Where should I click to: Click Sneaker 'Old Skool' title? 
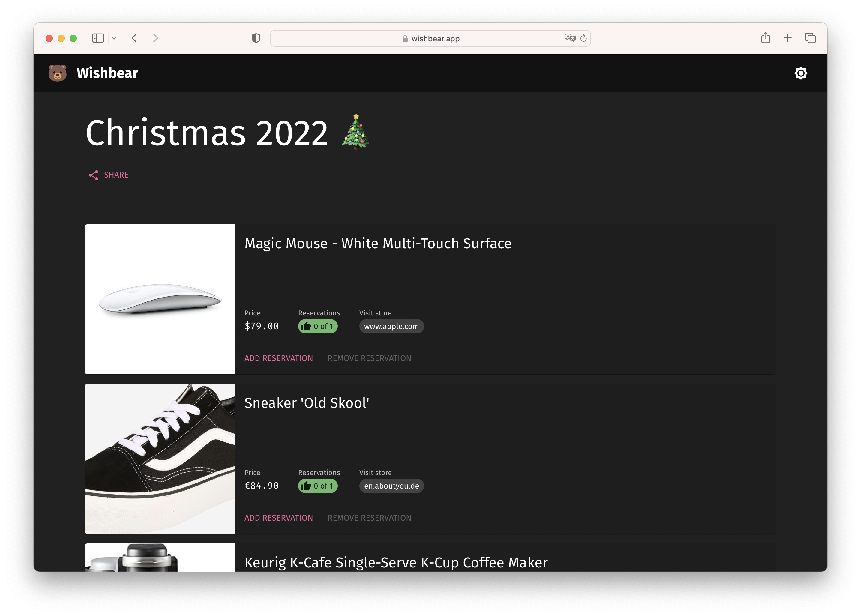click(x=307, y=403)
